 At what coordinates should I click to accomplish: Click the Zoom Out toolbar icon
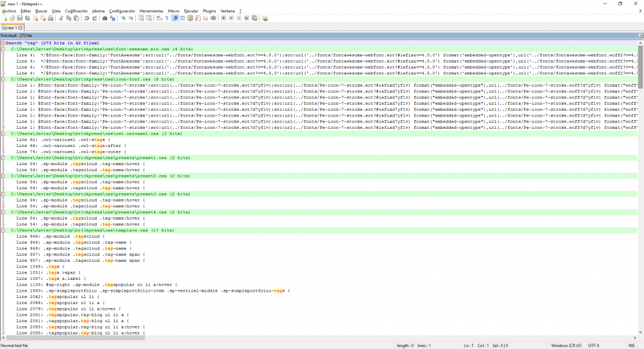tap(131, 18)
